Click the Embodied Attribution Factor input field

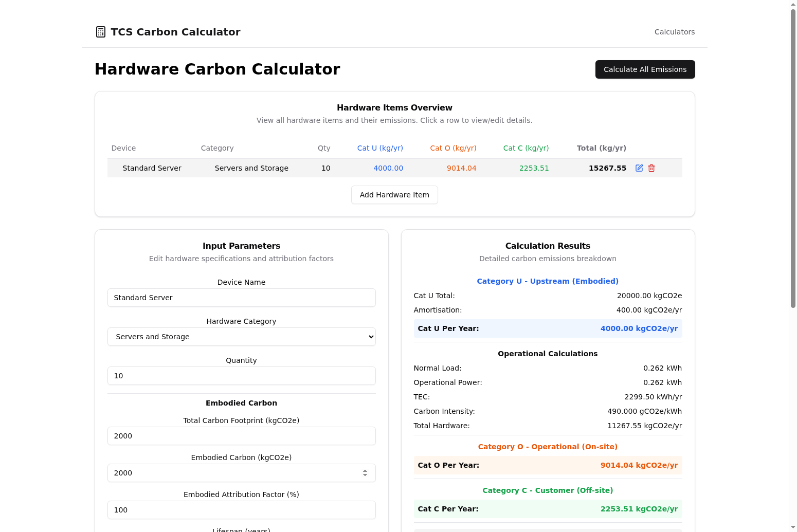[241, 510]
